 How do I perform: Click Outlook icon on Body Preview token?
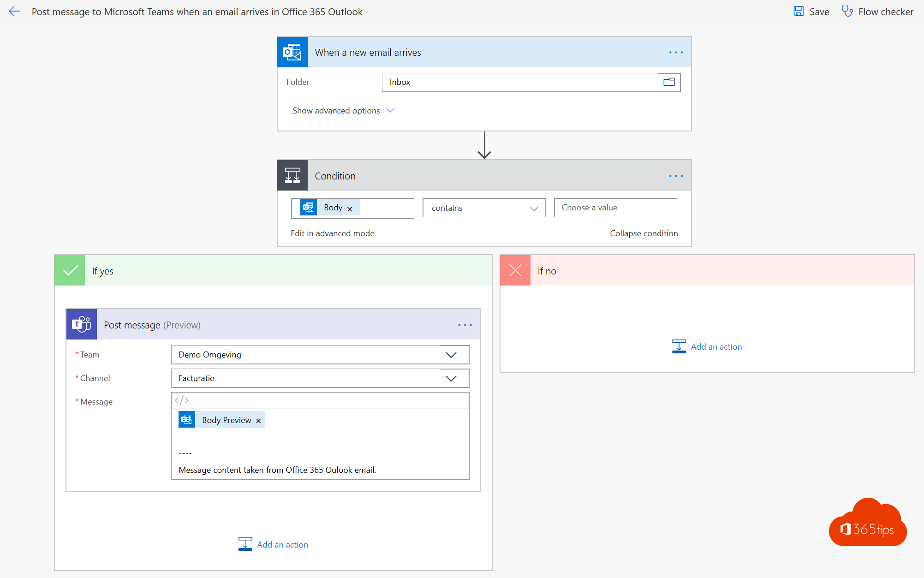187,420
